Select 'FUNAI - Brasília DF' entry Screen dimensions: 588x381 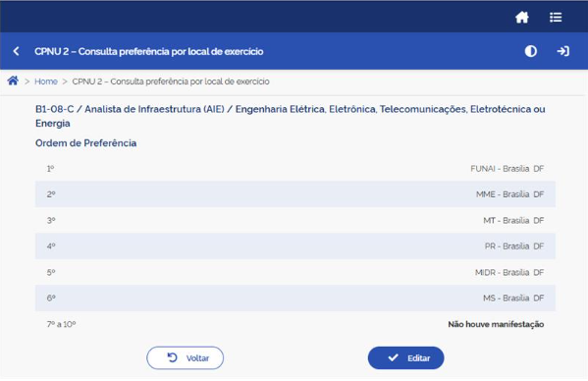pos(507,169)
